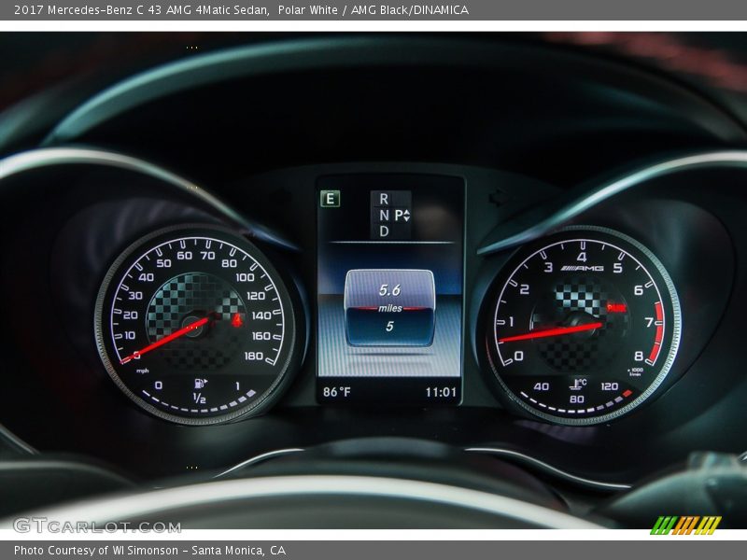Click the 0 mark on tachometer
This screenshot has height=560, width=747.
tap(519, 356)
